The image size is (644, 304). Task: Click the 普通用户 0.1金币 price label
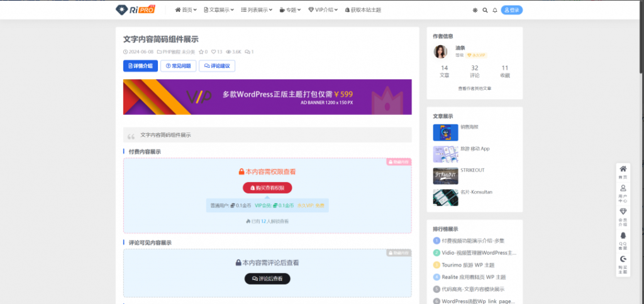pyautogui.click(x=231, y=205)
